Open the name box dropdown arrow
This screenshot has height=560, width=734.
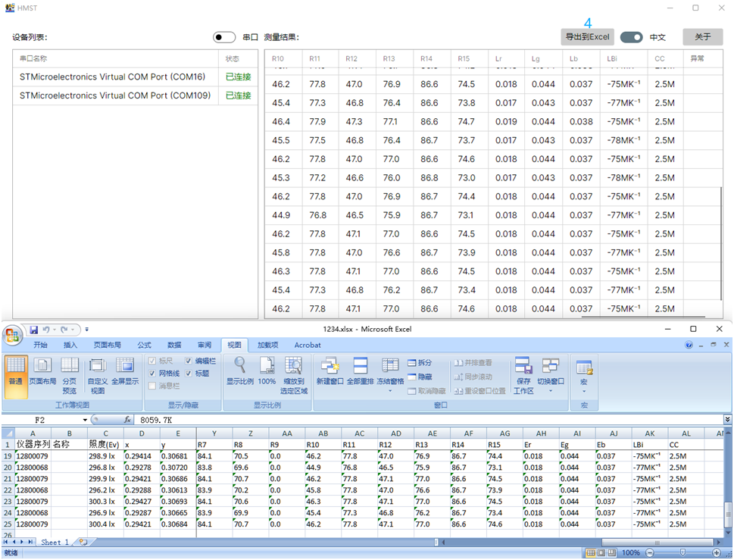[x=85, y=420]
